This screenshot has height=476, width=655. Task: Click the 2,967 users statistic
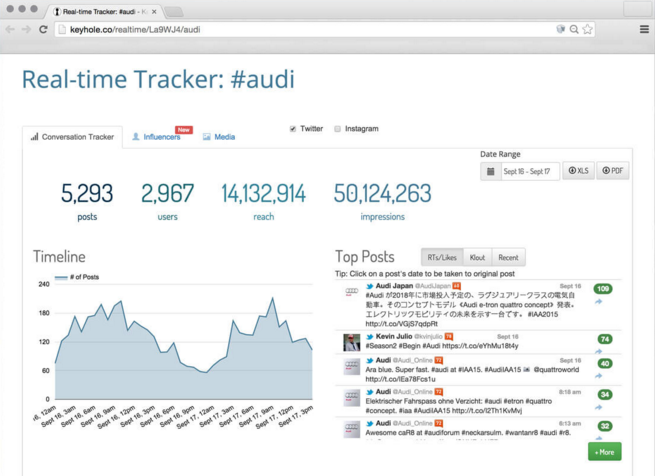167,201
